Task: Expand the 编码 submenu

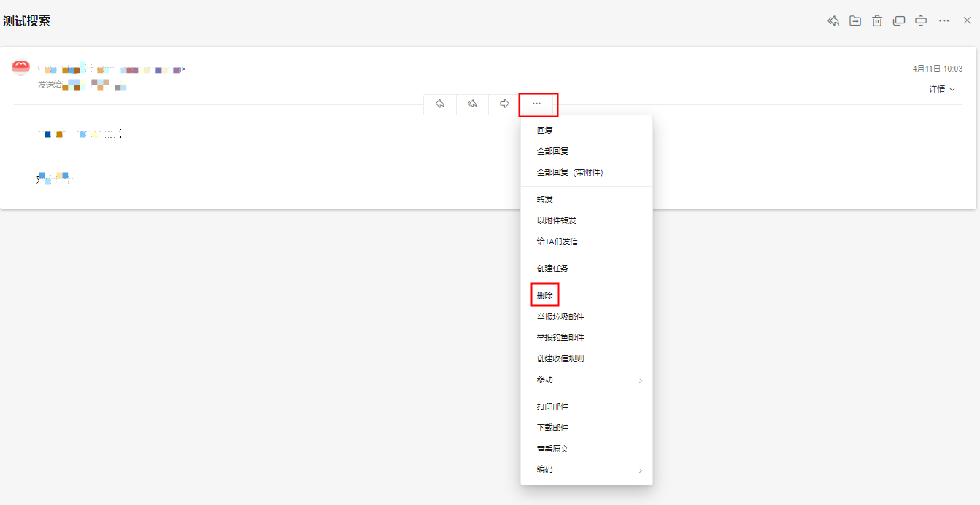Action: pos(640,471)
